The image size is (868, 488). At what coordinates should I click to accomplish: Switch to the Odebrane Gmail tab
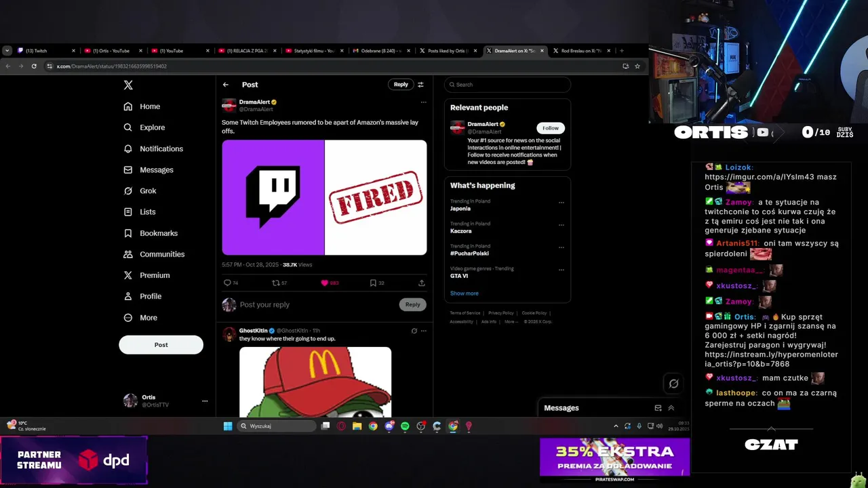click(380, 51)
